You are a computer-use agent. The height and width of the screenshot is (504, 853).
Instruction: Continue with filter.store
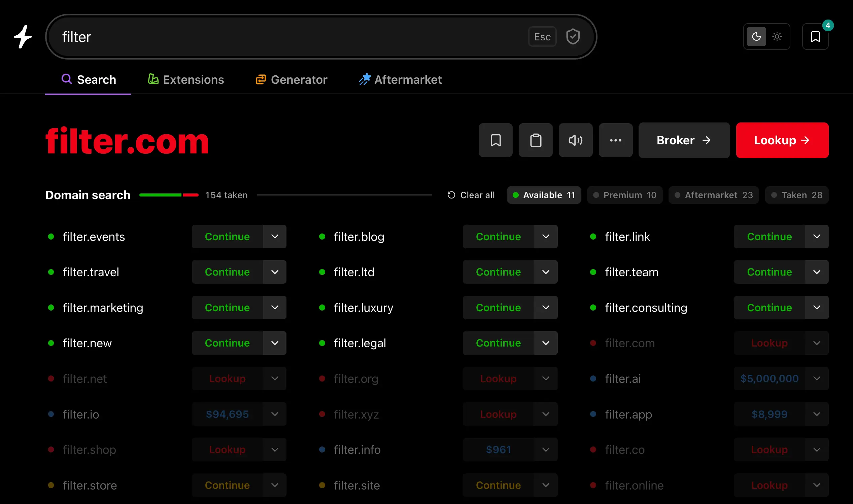point(227,485)
